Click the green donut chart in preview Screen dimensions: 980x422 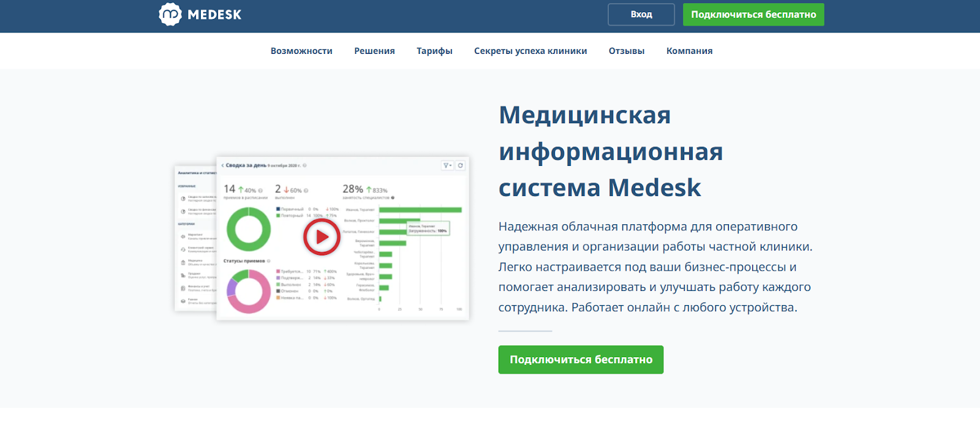click(x=249, y=229)
